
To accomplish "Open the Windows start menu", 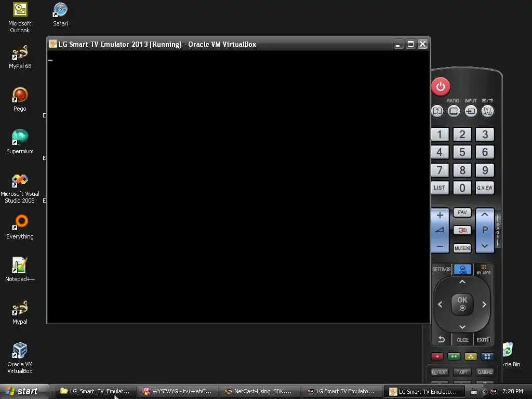I will tap(22, 392).
